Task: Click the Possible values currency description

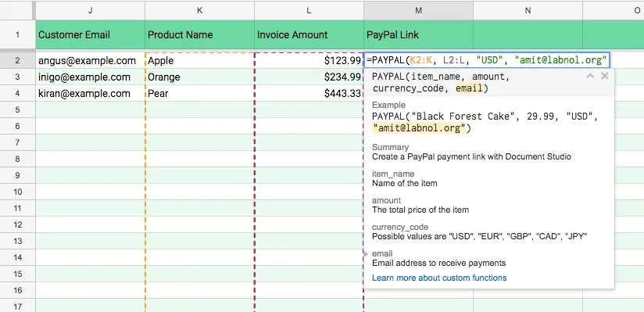Action: click(479, 236)
